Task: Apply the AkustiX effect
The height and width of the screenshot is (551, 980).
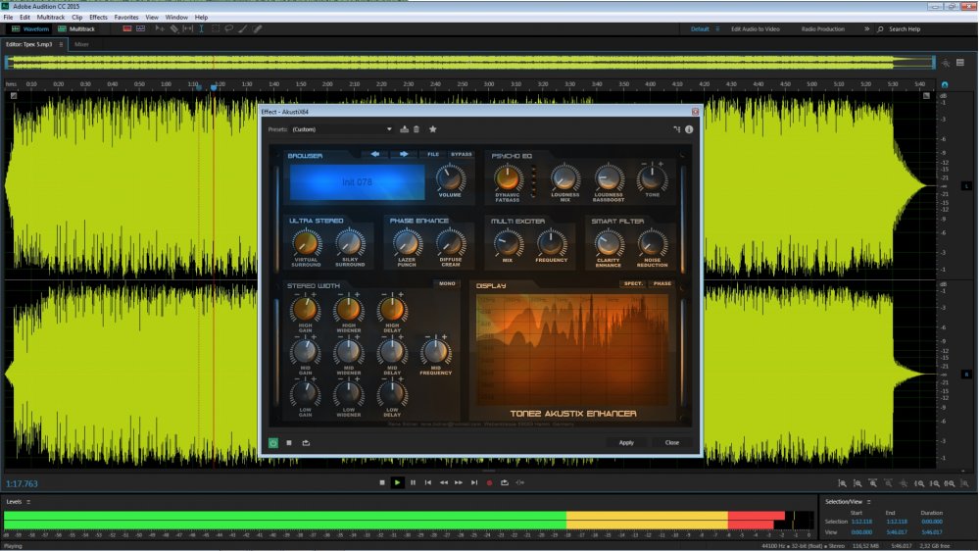Action: coord(626,443)
